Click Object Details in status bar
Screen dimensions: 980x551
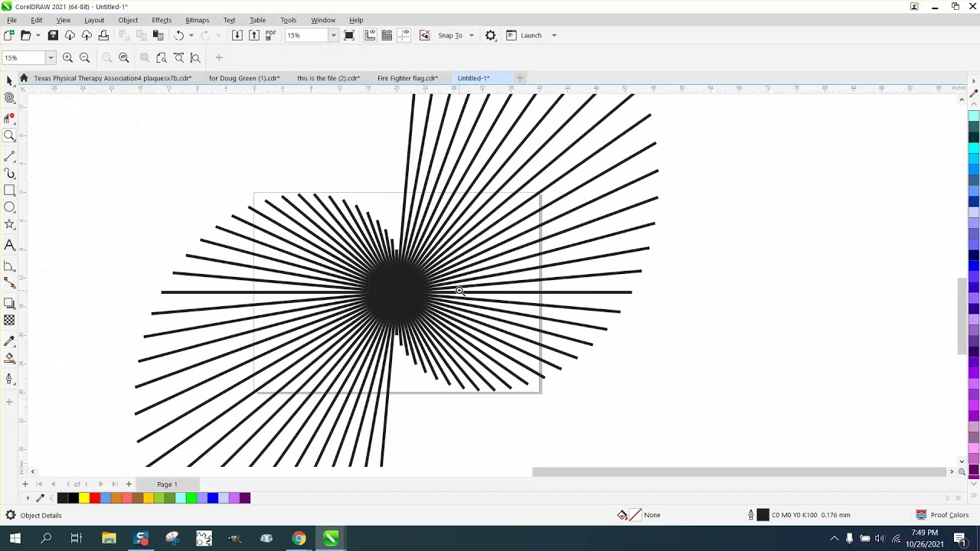point(41,515)
